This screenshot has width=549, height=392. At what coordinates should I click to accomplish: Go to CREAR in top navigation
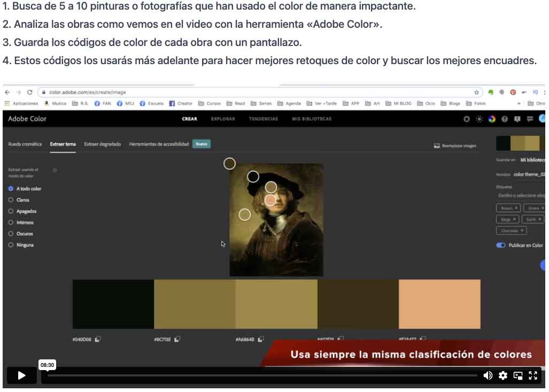189,119
